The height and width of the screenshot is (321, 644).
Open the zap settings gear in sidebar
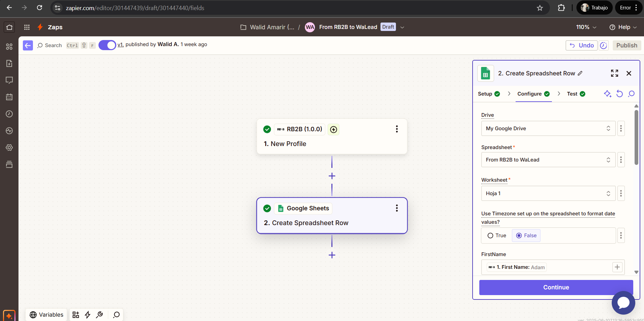point(9,148)
